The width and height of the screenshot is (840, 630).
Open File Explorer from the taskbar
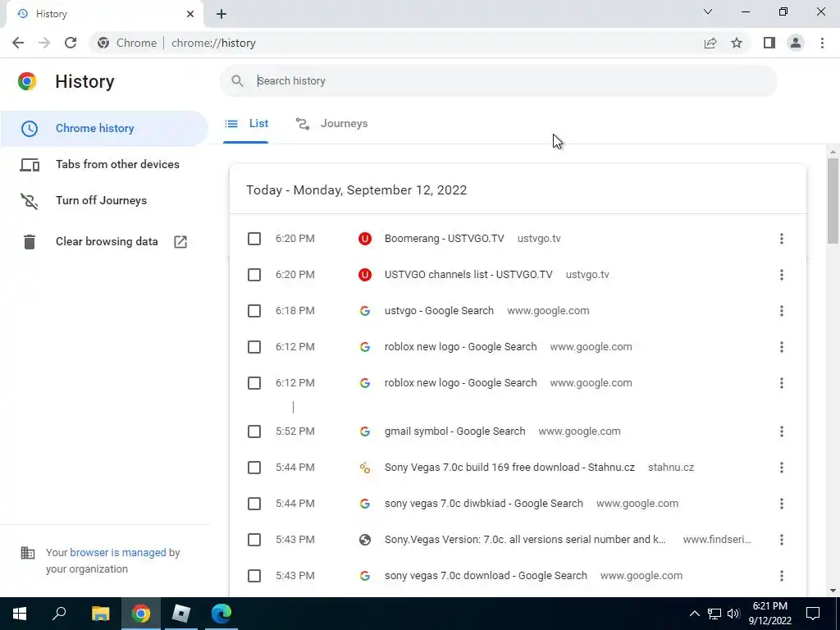click(100, 614)
